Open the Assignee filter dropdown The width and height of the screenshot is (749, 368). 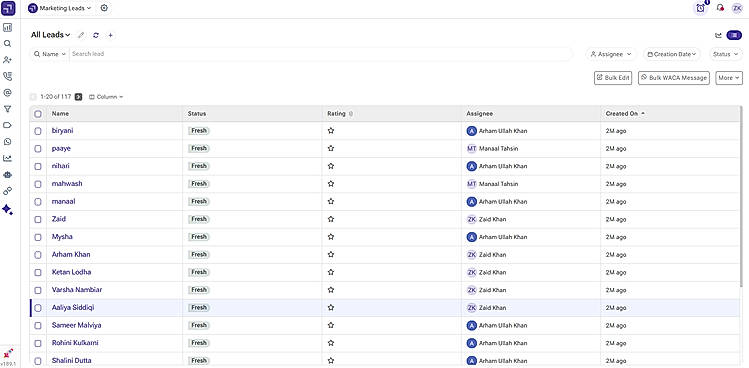tap(611, 54)
